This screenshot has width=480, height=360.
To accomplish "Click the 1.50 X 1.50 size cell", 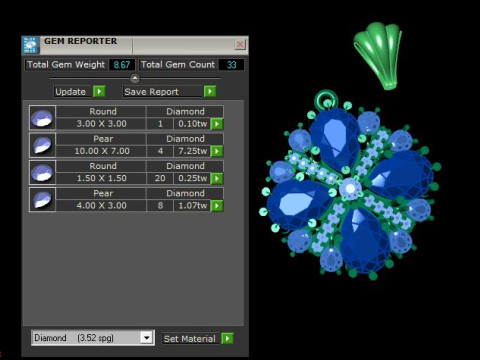I will point(101,178).
